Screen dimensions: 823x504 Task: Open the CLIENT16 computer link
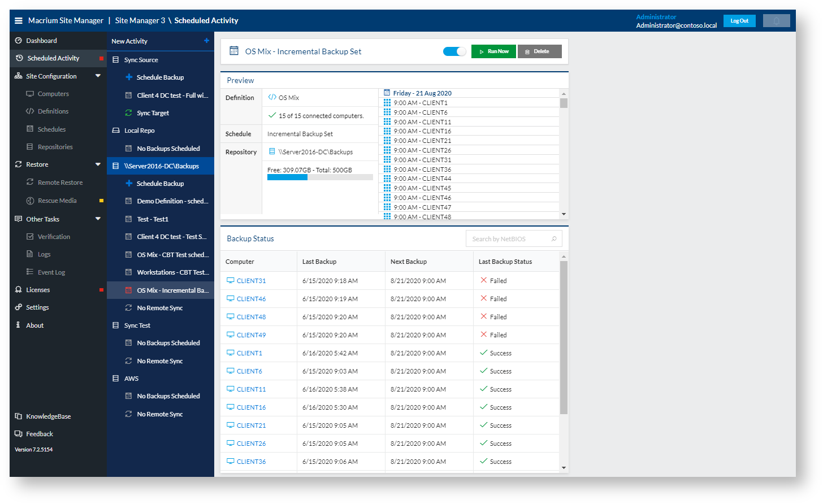[x=251, y=407]
